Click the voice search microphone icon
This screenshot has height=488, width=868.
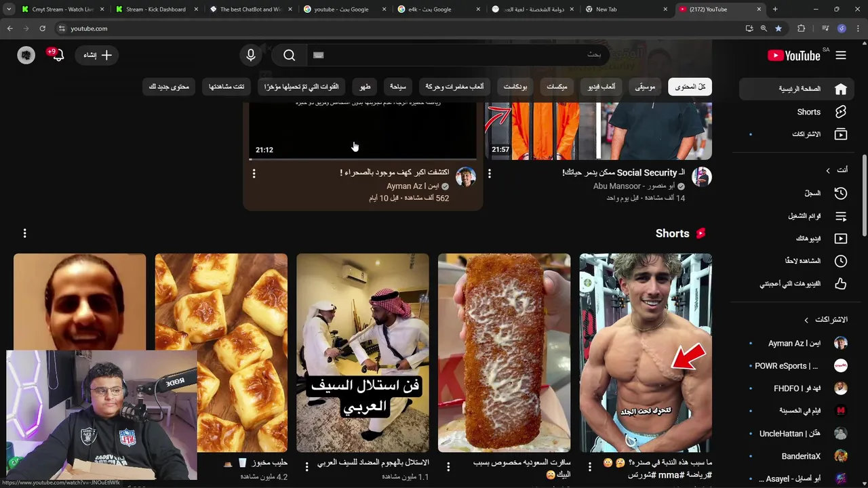(x=251, y=56)
